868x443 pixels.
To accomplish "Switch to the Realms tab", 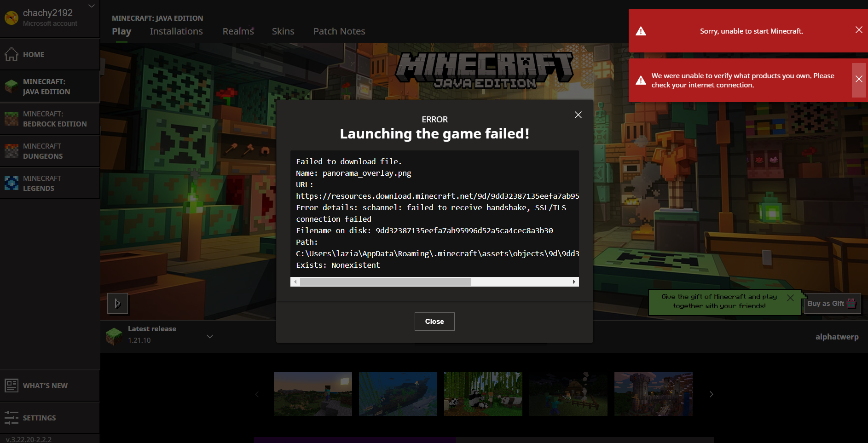I will [238, 31].
